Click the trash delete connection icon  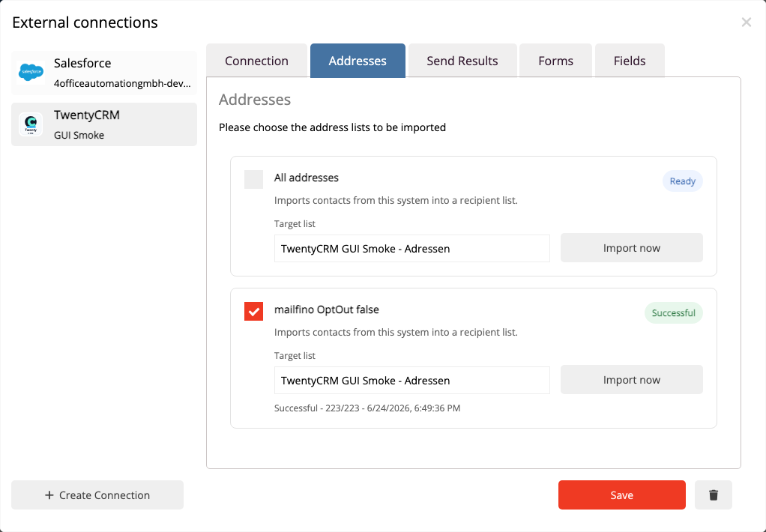tap(714, 495)
